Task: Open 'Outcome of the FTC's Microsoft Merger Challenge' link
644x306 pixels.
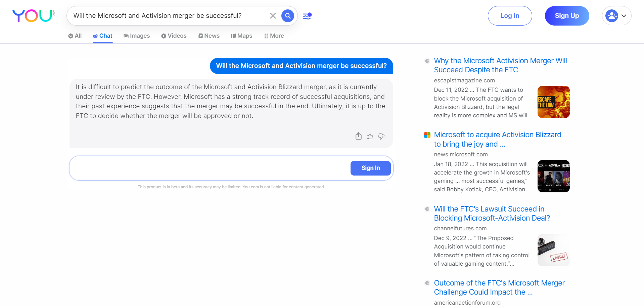Action: click(x=499, y=288)
